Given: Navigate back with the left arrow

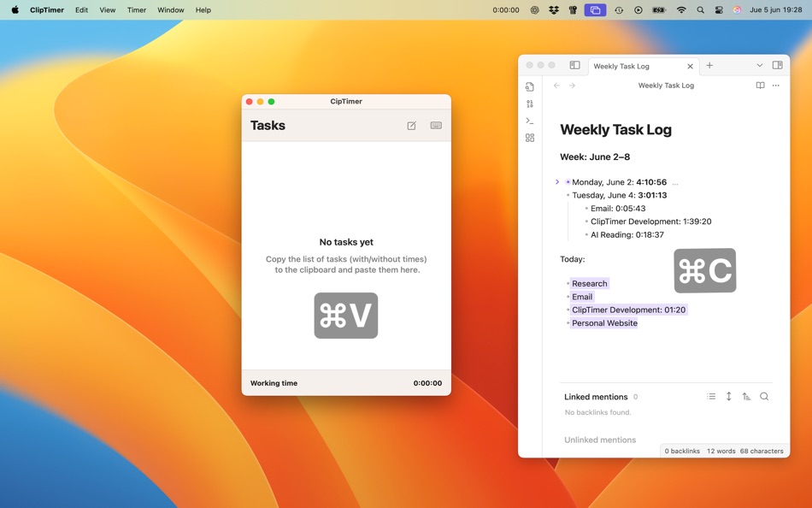Looking at the screenshot, I should 556,86.
